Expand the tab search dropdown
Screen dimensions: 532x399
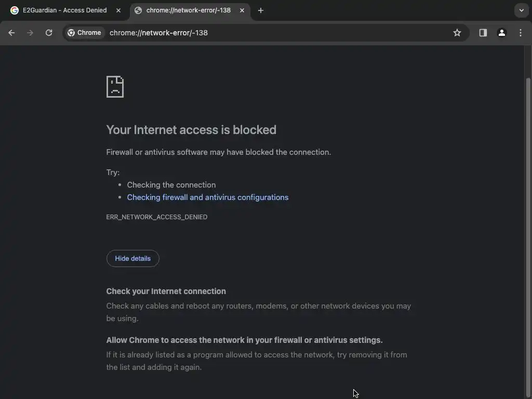(522, 10)
